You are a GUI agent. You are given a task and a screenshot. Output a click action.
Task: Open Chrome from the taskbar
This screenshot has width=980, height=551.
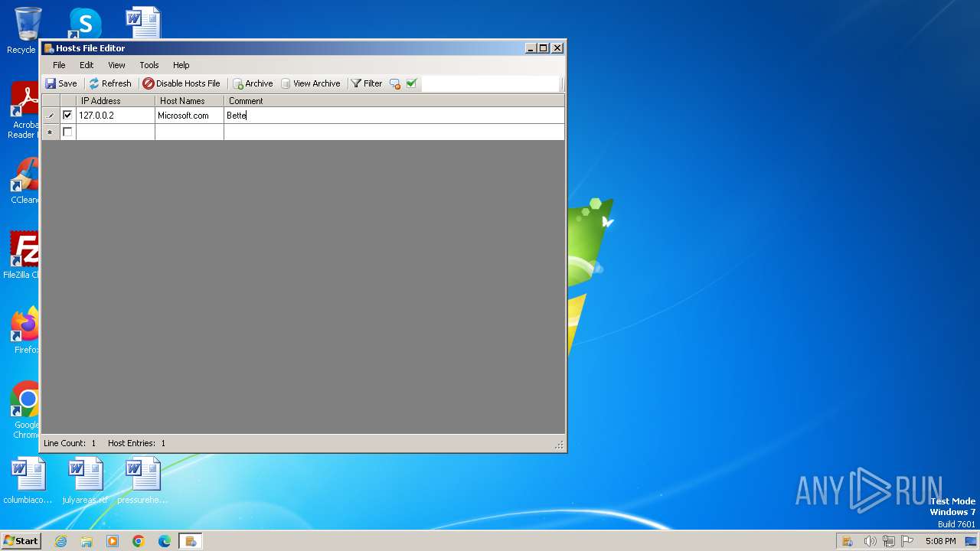point(139,541)
